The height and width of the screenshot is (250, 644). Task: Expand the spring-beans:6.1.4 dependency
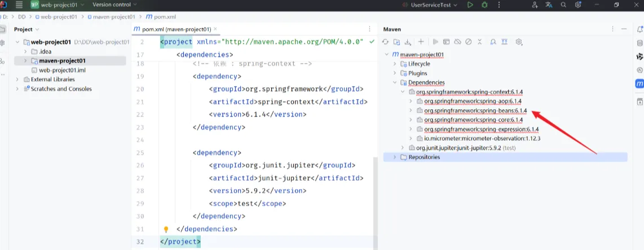click(x=410, y=110)
